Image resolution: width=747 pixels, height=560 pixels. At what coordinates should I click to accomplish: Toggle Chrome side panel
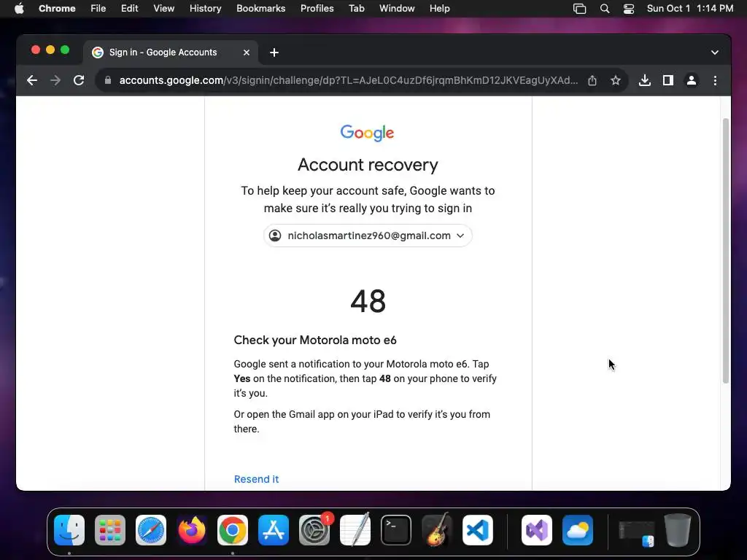tap(668, 80)
